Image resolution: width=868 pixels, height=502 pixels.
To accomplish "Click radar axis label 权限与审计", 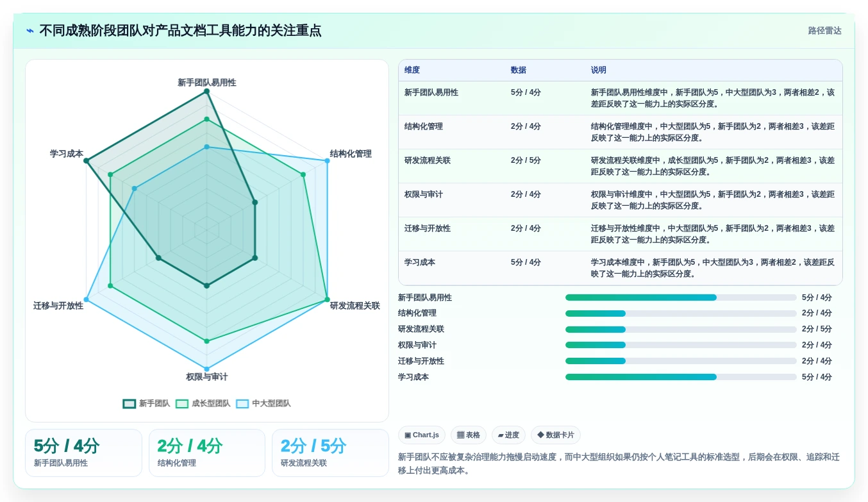I will click(207, 377).
